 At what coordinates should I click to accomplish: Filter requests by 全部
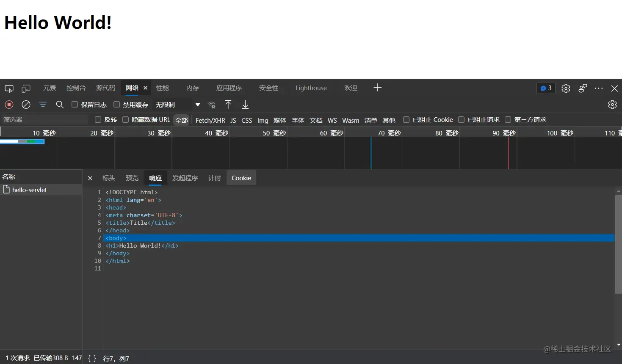click(x=182, y=120)
